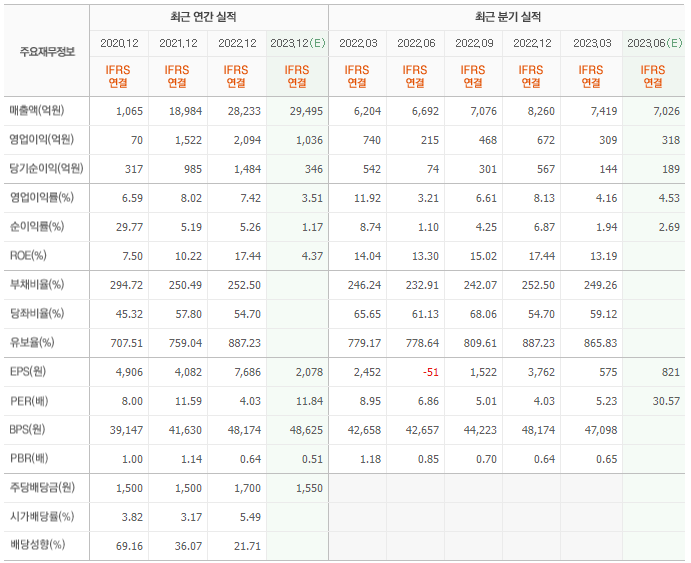Click the 순이익률(%) row label

click(37, 226)
